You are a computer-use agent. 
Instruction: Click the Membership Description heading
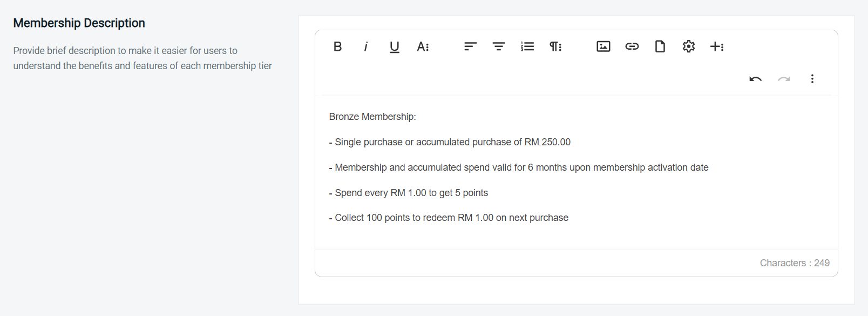click(79, 23)
